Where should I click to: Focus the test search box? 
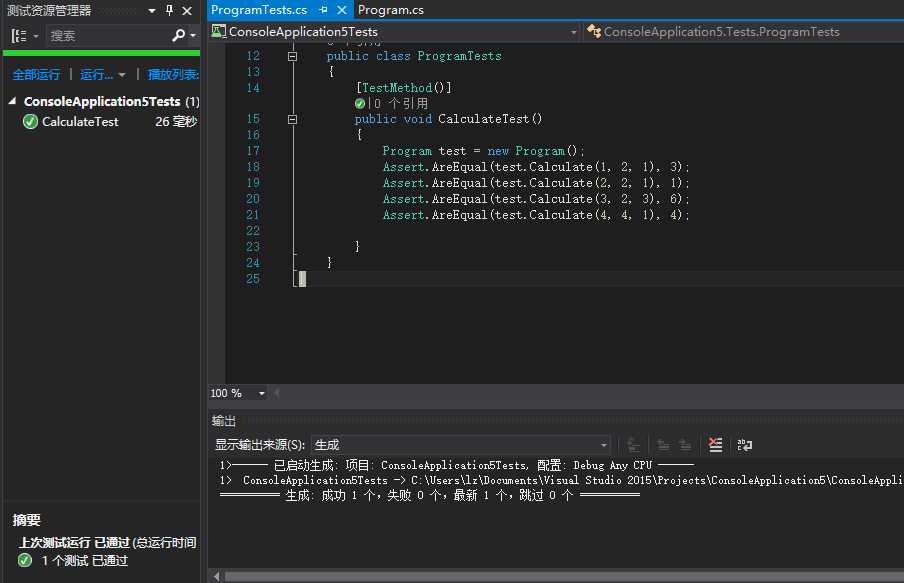pos(107,36)
